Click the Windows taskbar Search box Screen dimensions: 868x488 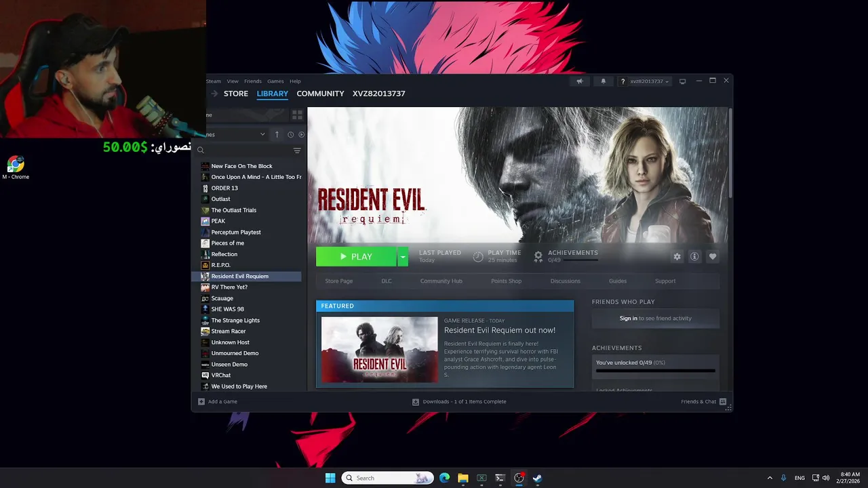point(388,478)
